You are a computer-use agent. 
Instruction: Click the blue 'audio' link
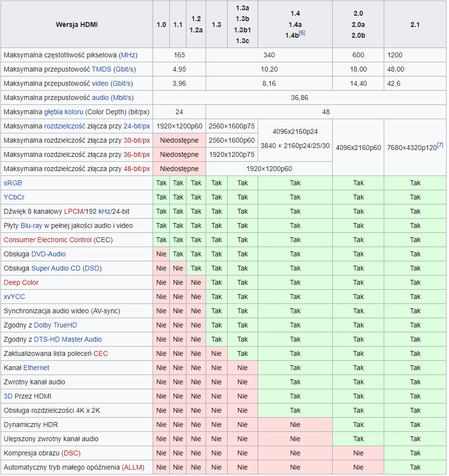tap(100, 98)
